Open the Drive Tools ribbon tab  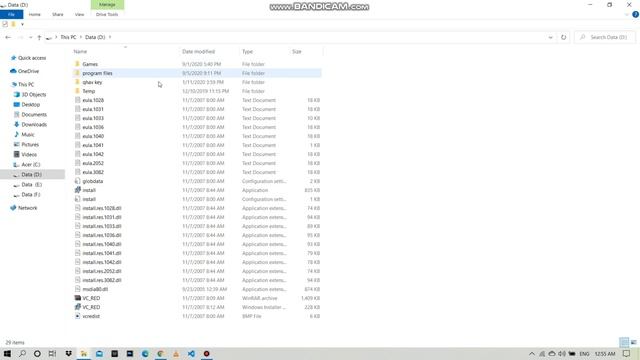pyautogui.click(x=107, y=14)
